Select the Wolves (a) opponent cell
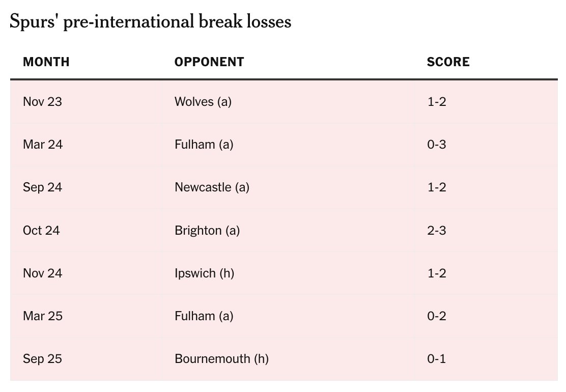 (x=203, y=102)
